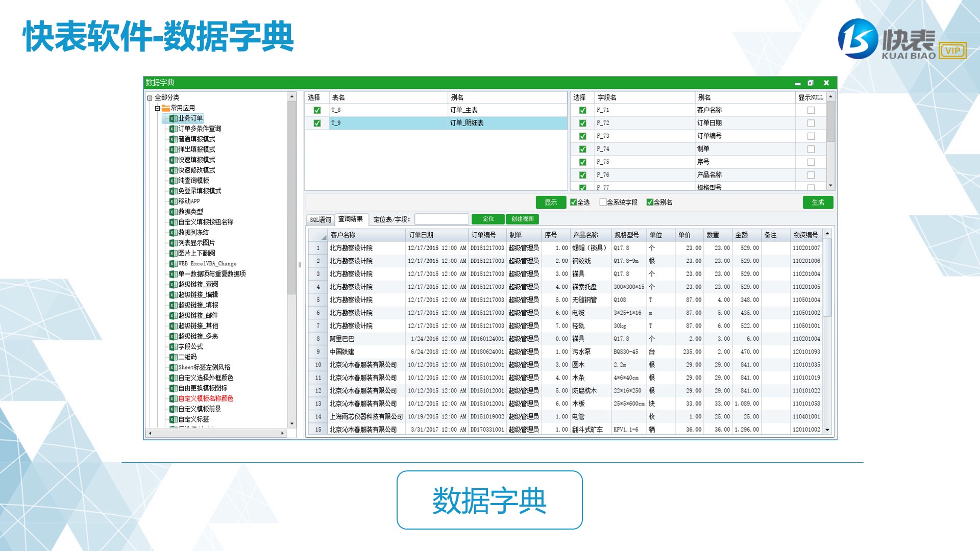
Task: Click the results grid vertical scrollbar thumb
Action: (x=827, y=277)
